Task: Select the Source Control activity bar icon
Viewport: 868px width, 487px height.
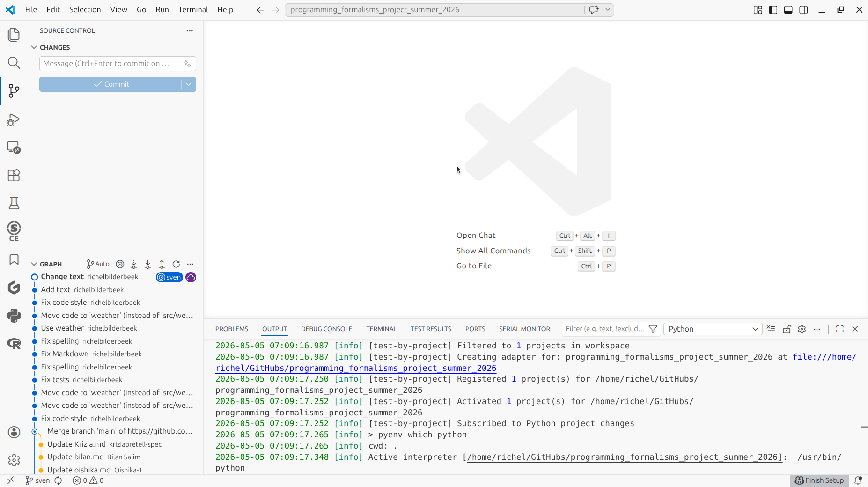Action: tap(14, 91)
